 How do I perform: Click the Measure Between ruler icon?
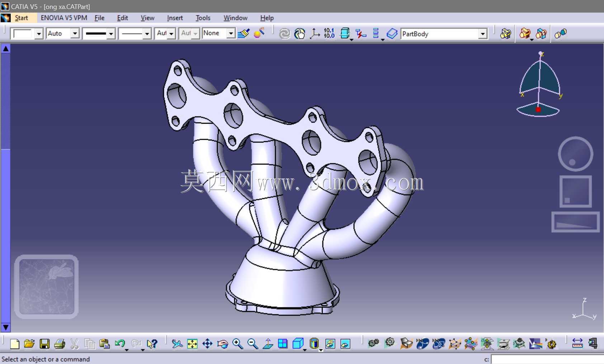(577, 344)
